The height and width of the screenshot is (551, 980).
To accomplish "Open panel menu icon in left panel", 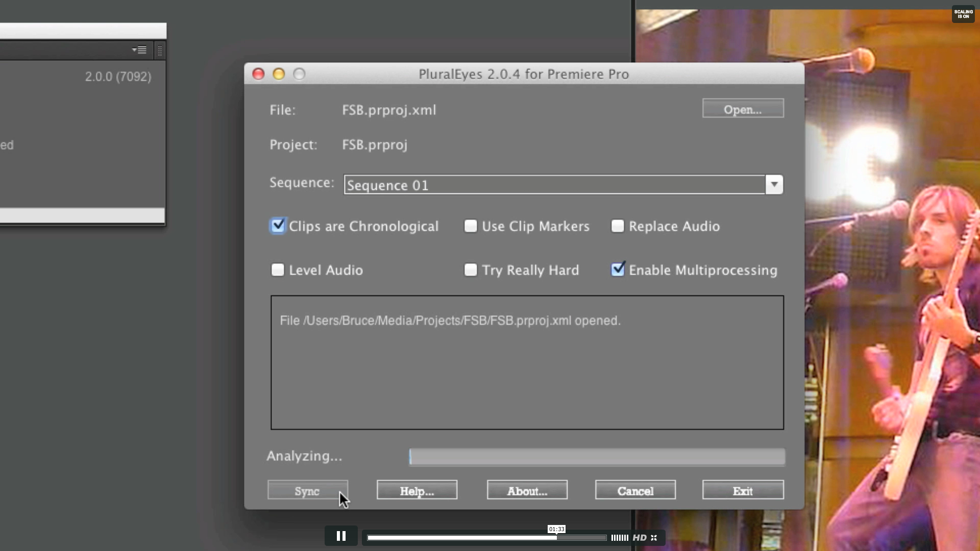I will pos(139,50).
